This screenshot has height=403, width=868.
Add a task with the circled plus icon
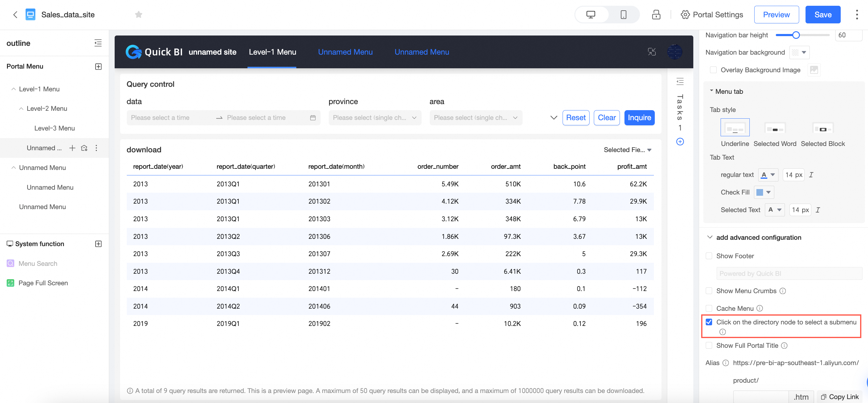(x=680, y=142)
